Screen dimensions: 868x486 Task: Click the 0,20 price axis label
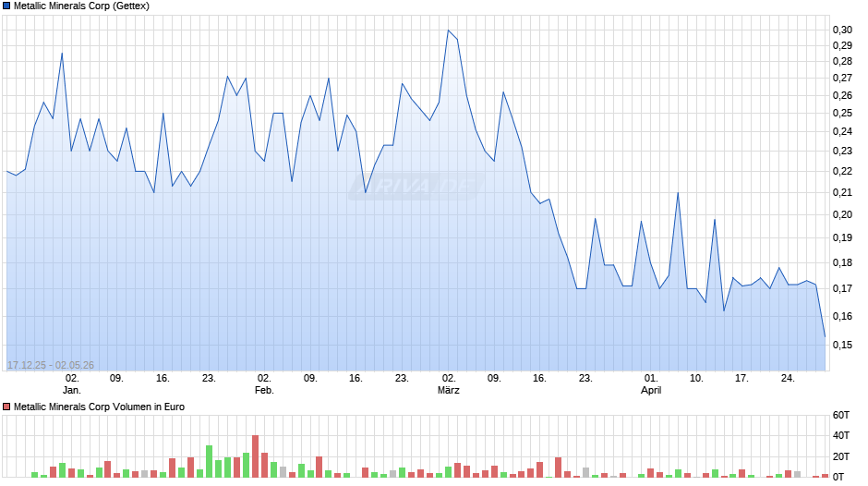click(x=842, y=214)
